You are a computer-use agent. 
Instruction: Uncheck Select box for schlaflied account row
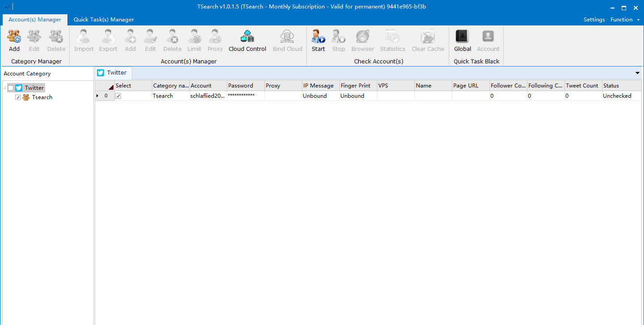[x=118, y=96]
